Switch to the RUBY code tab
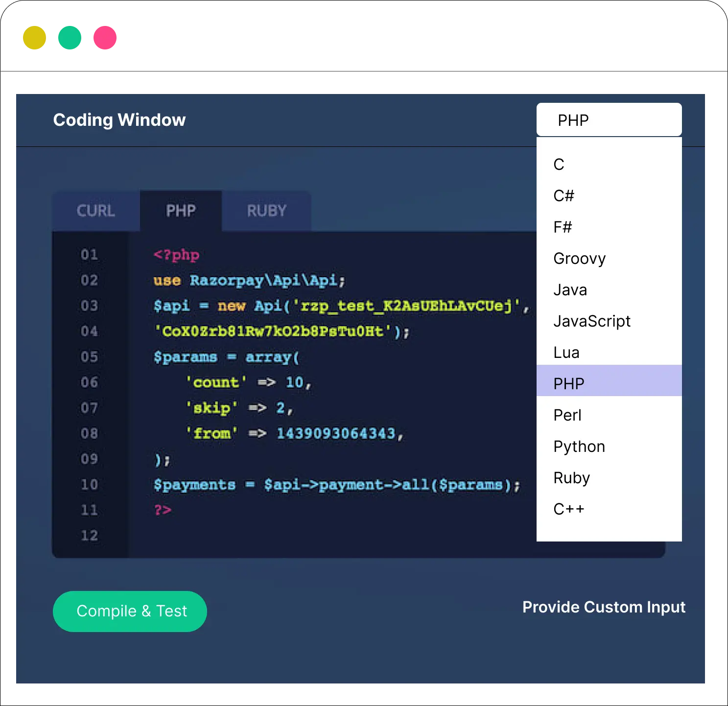Image resolution: width=728 pixels, height=706 pixels. coord(266,211)
